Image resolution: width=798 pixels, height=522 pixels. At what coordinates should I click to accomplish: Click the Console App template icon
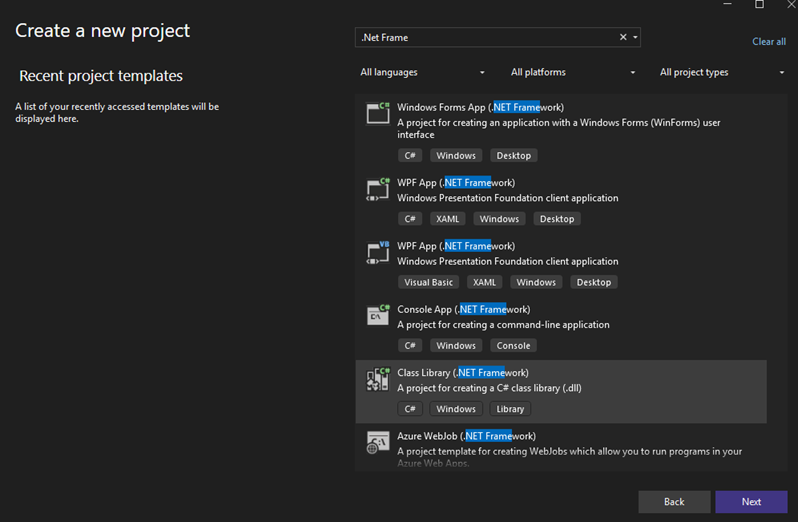378,315
